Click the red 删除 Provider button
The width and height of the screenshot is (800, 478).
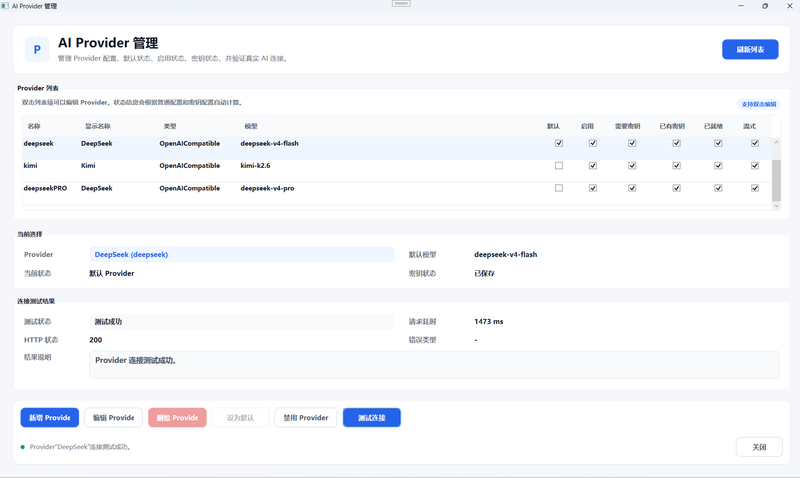(177, 417)
